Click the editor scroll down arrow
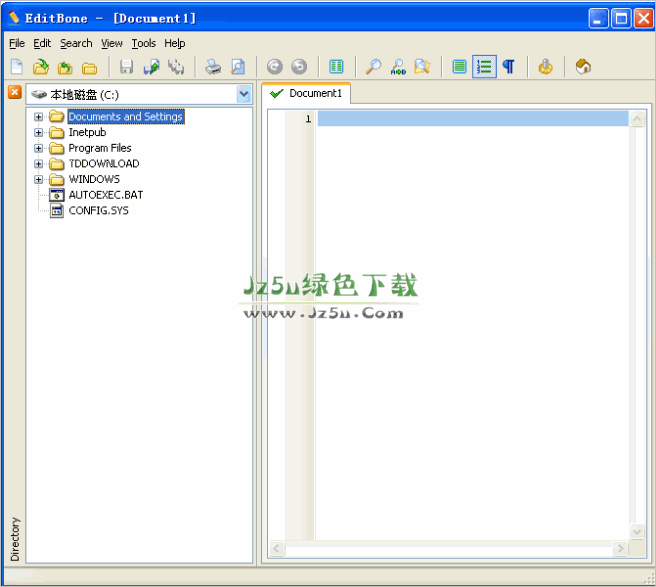The width and height of the screenshot is (656, 587). point(637,532)
